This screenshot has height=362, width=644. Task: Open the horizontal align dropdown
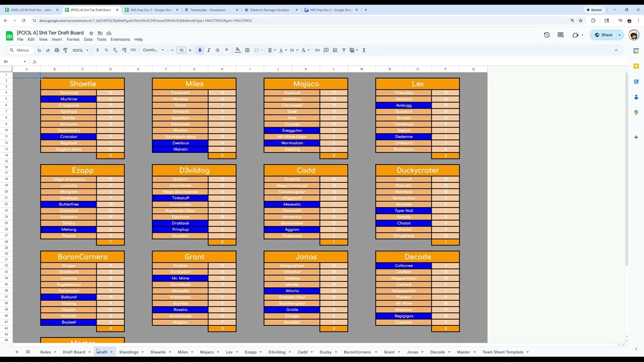click(x=271, y=50)
